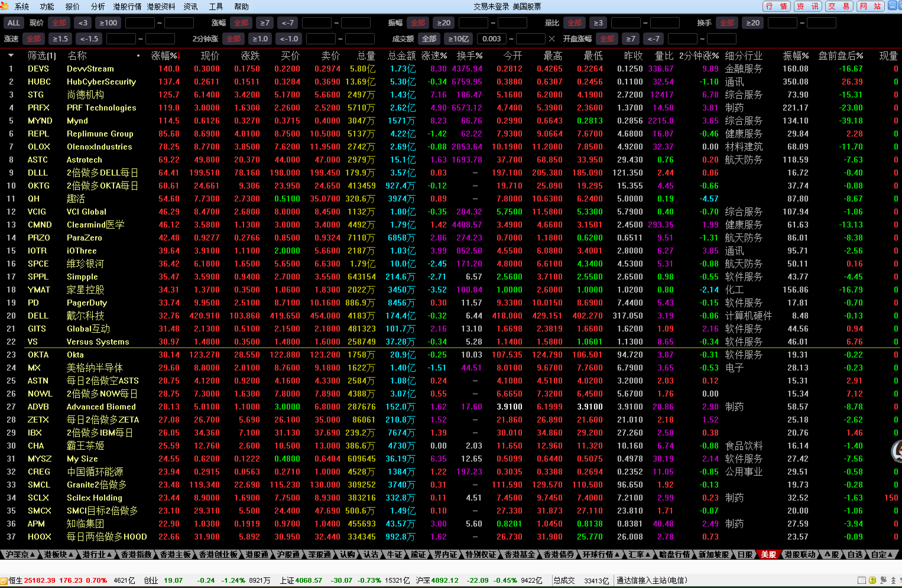Select the SPCE 维珍银河 row
The image size is (902, 588).
click(x=451, y=264)
